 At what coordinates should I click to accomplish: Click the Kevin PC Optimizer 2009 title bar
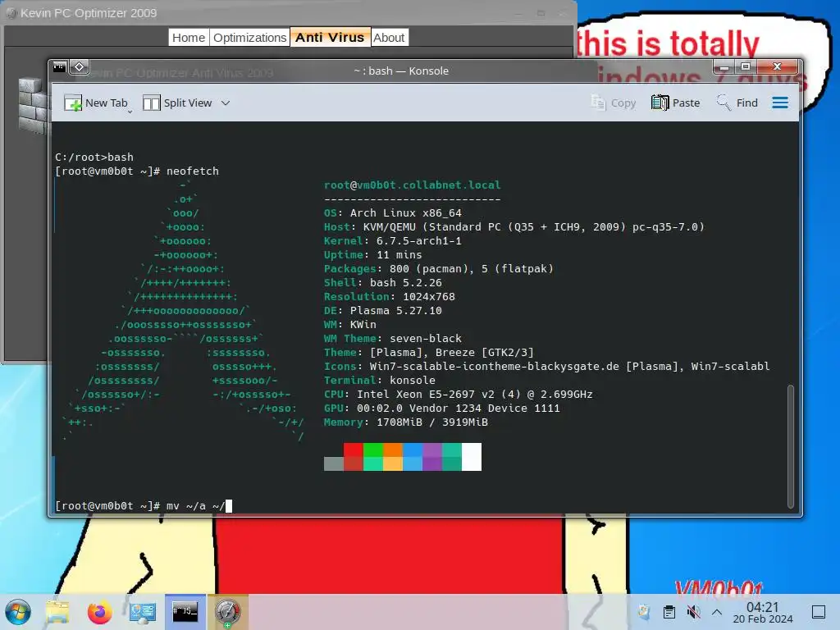pos(290,13)
